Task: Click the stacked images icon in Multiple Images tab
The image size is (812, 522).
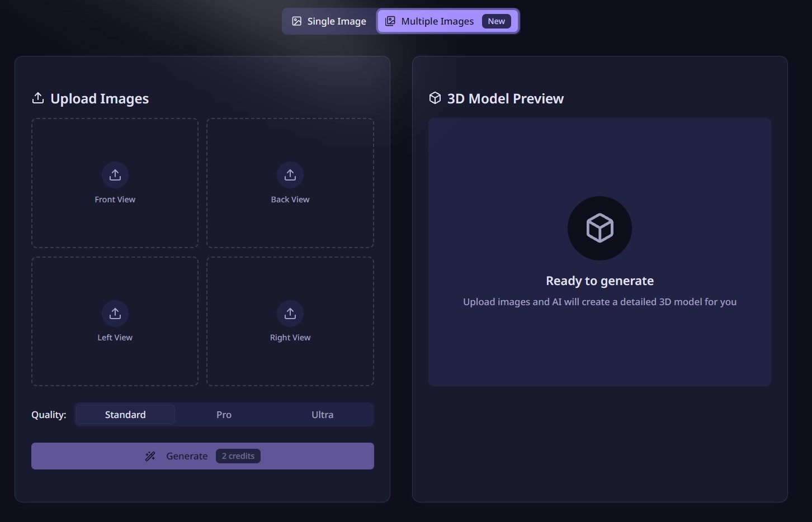Action: point(390,21)
